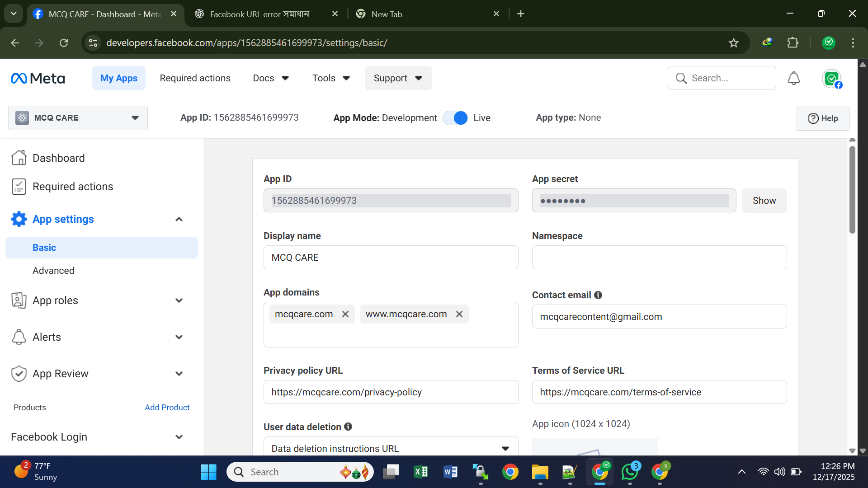Screen dimensions: 868x488
Task: Expand the App Review section
Action: click(x=179, y=374)
